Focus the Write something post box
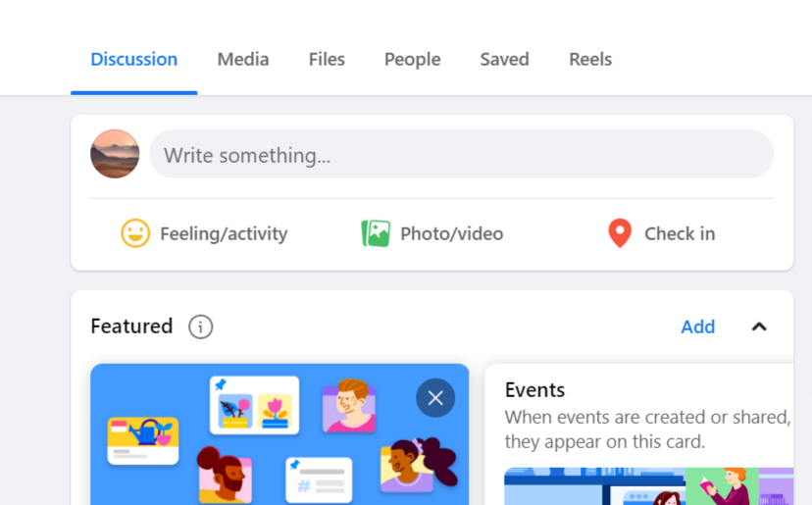The image size is (812, 505). point(462,154)
